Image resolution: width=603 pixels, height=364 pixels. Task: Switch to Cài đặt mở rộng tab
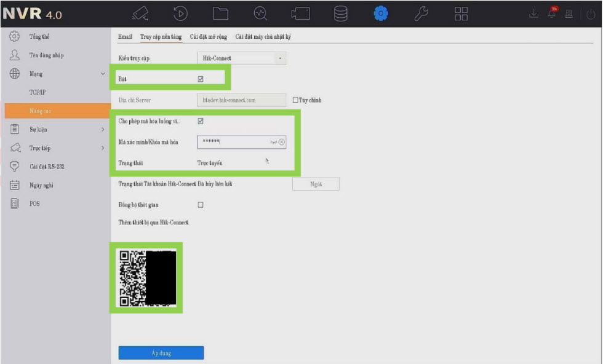208,37
